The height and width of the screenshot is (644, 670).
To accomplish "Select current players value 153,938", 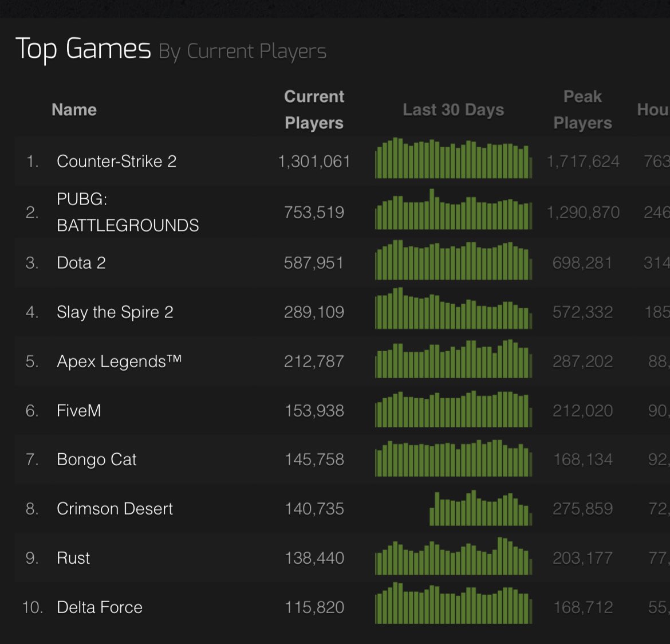I will [x=314, y=410].
